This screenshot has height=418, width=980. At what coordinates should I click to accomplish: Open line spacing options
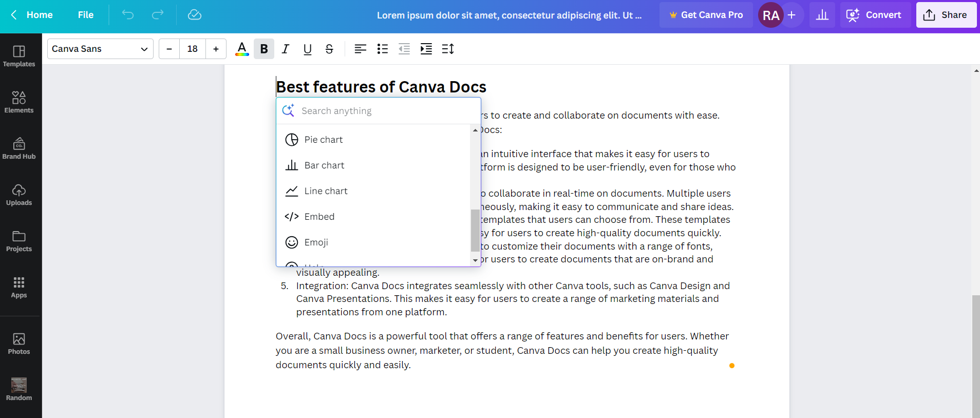point(448,49)
